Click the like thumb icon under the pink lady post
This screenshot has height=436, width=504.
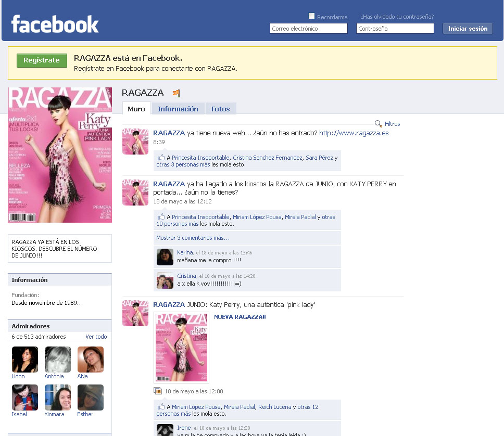pyautogui.click(x=161, y=406)
